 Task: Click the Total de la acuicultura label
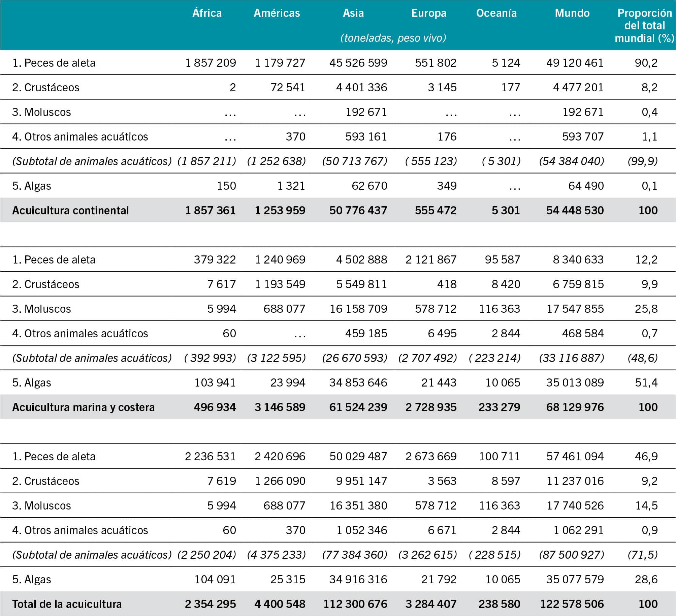click(67, 604)
